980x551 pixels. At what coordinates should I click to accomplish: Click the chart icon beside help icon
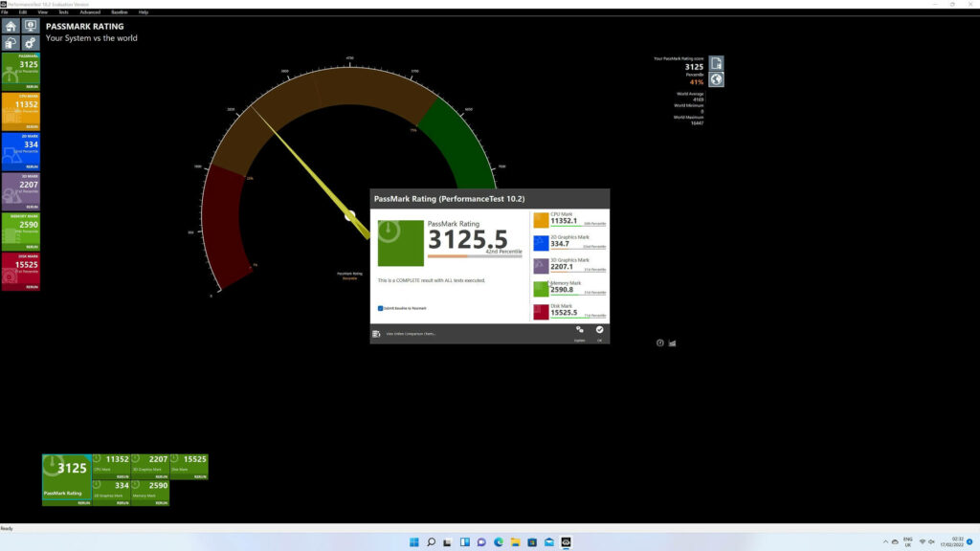point(673,343)
